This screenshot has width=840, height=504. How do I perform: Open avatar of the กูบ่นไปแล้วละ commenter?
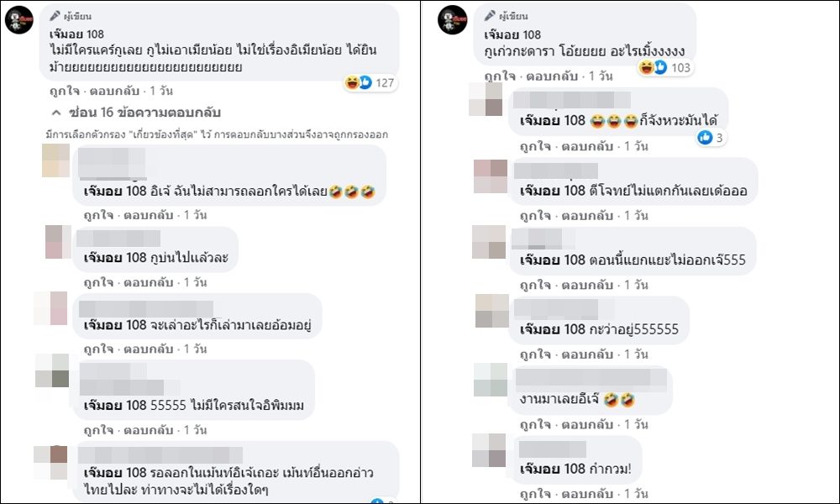tap(58, 242)
